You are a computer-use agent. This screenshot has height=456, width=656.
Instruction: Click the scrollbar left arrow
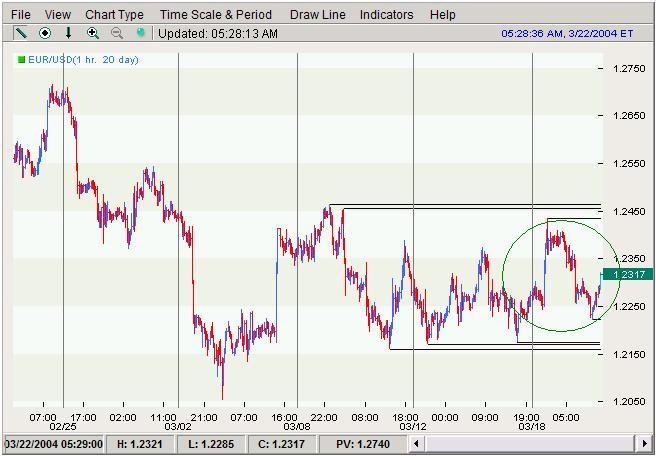415,443
